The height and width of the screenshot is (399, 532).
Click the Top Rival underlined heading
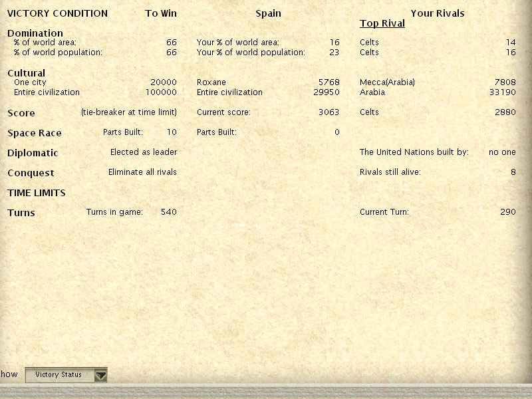[x=382, y=24]
